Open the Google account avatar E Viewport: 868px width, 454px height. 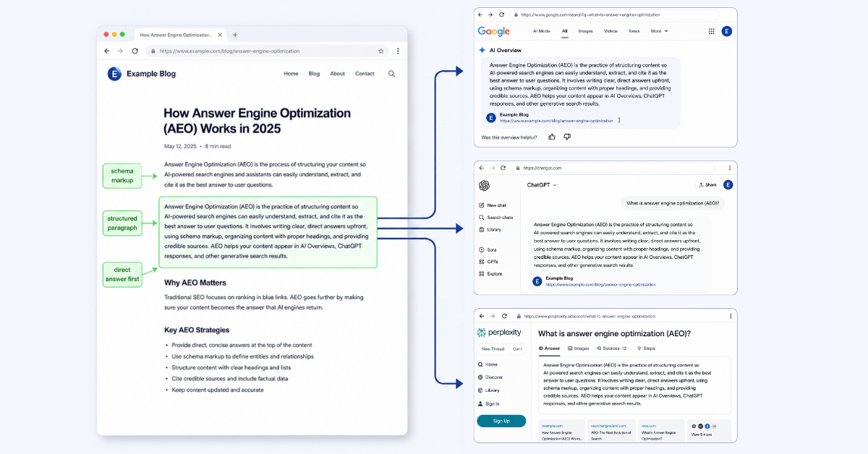tap(727, 31)
